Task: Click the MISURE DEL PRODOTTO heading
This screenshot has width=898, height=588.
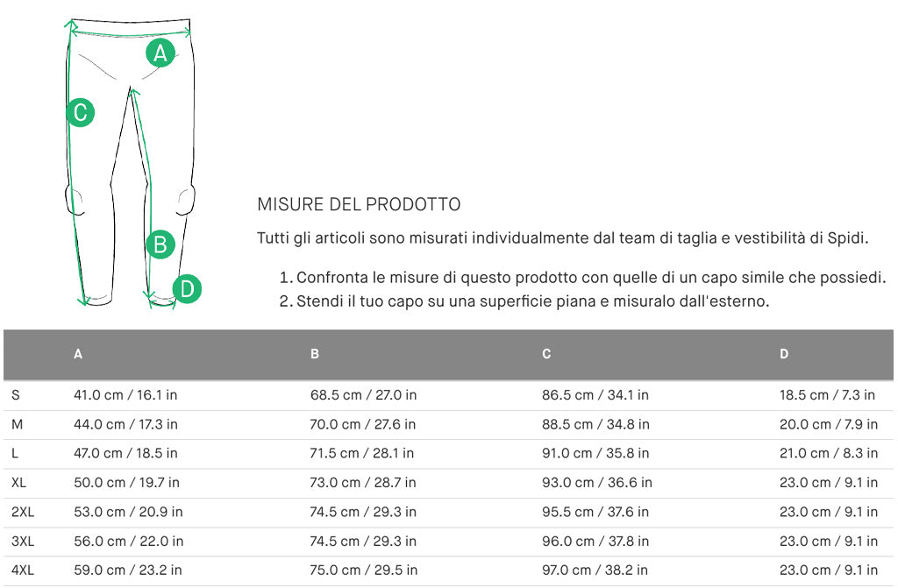Action: (x=359, y=205)
